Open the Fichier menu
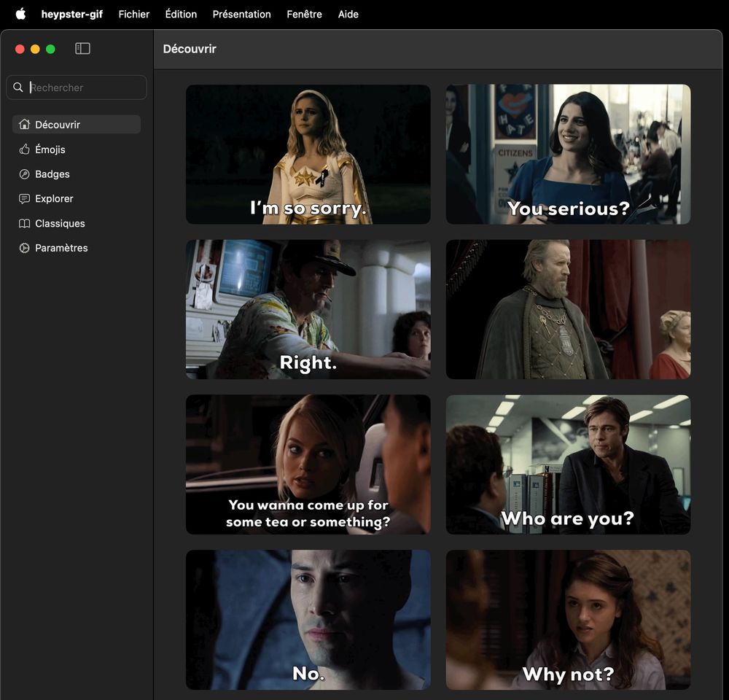Viewport: 729px width, 700px height. pyautogui.click(x=134, y=15)
